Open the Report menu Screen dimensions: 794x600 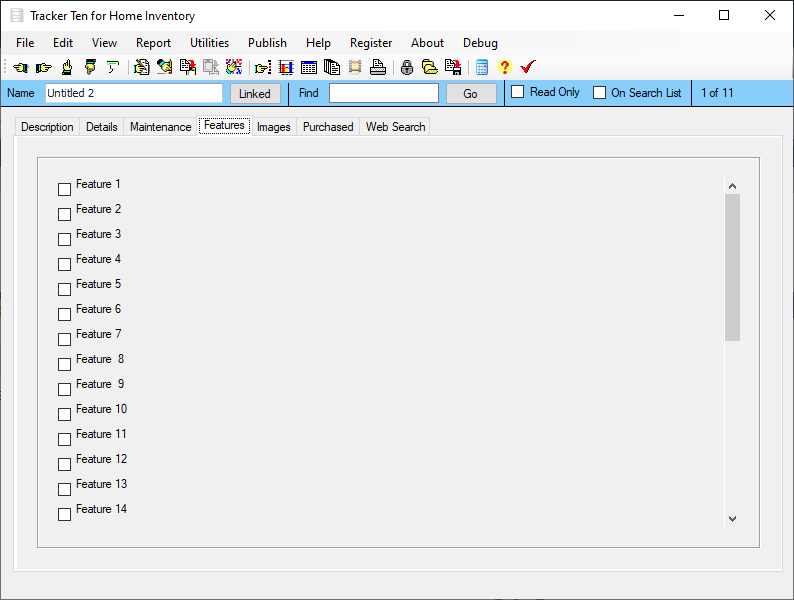coord(153,43)
